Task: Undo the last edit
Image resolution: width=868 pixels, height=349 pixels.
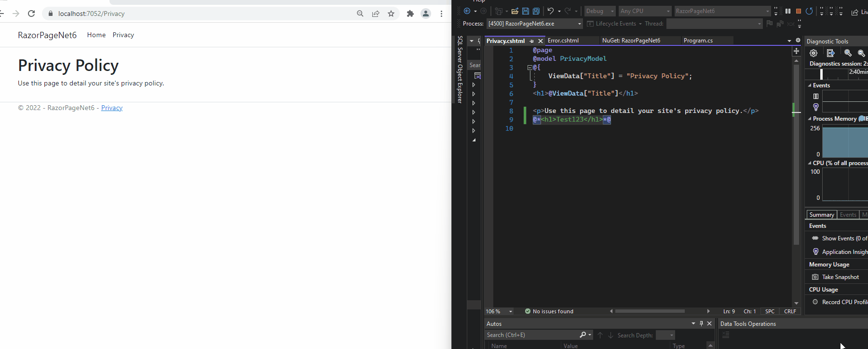Action: [550, 11]
